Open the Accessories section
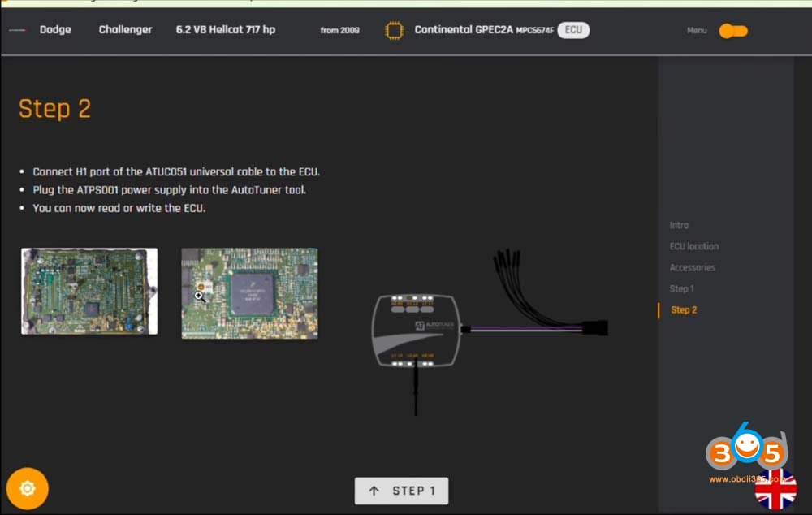 (692, 268)
